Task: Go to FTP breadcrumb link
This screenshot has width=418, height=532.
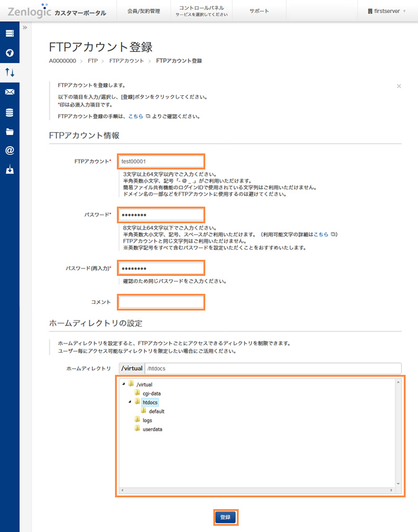Action: [93, 61]
